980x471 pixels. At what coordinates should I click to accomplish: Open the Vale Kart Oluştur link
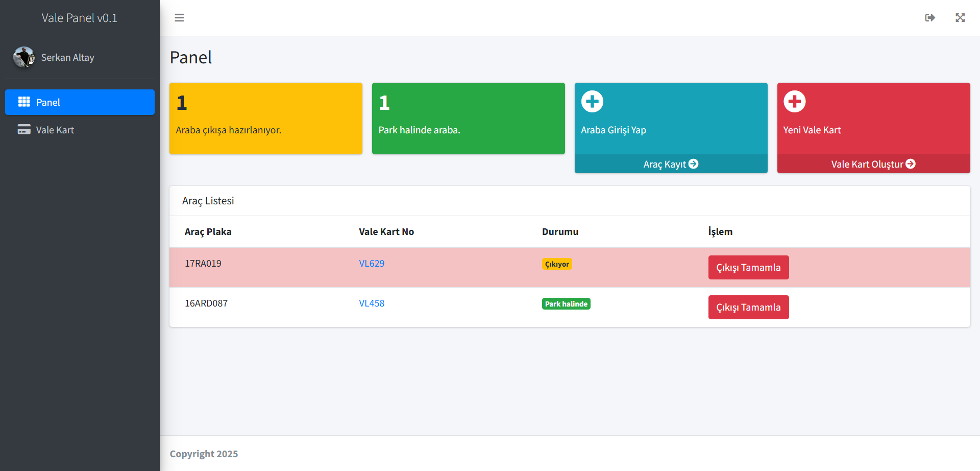(x=867, y=163)
